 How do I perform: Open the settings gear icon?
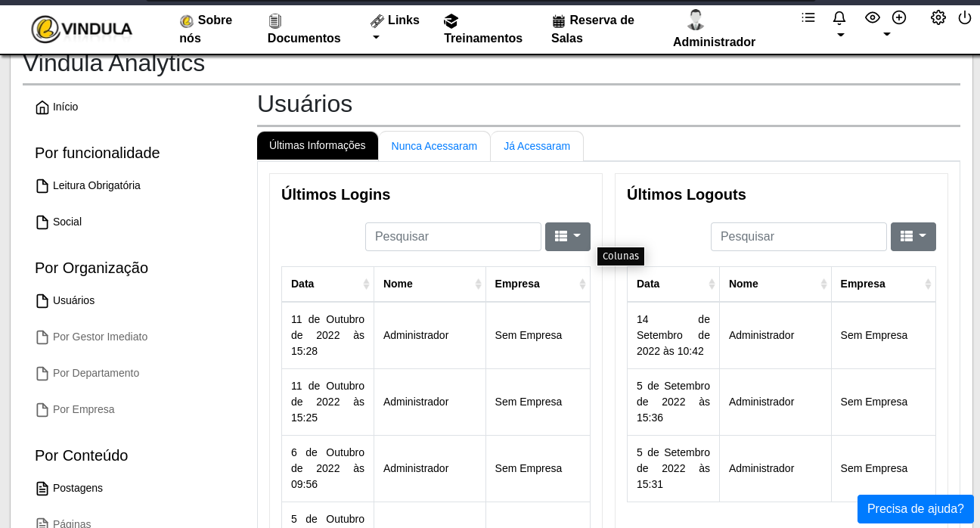938,17
